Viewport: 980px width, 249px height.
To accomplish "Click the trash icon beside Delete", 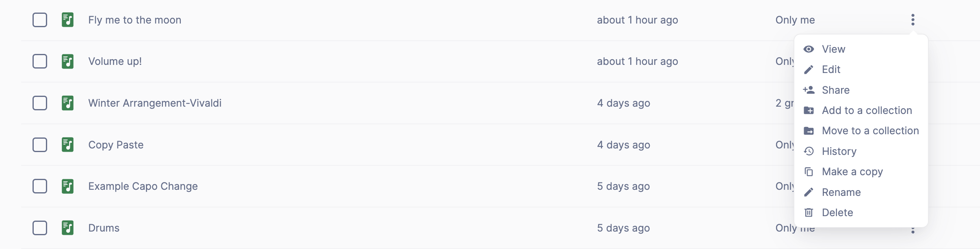I will pyautogui.click(x=809, y=213).
